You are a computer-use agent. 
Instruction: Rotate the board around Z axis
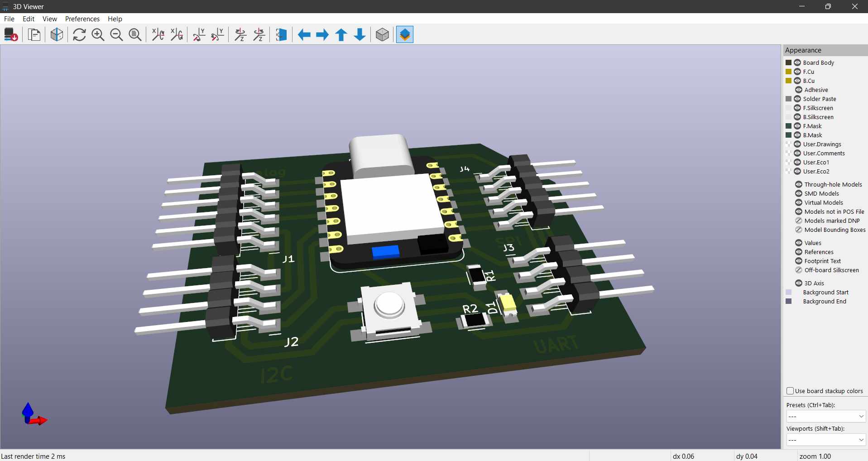pos(240,34)
